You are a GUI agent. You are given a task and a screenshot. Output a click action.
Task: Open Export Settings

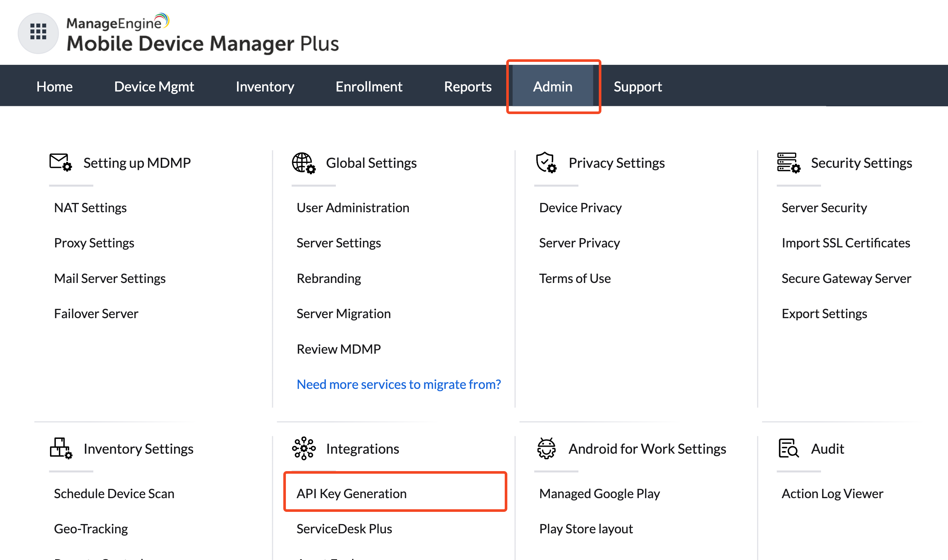tap(824, 313)
